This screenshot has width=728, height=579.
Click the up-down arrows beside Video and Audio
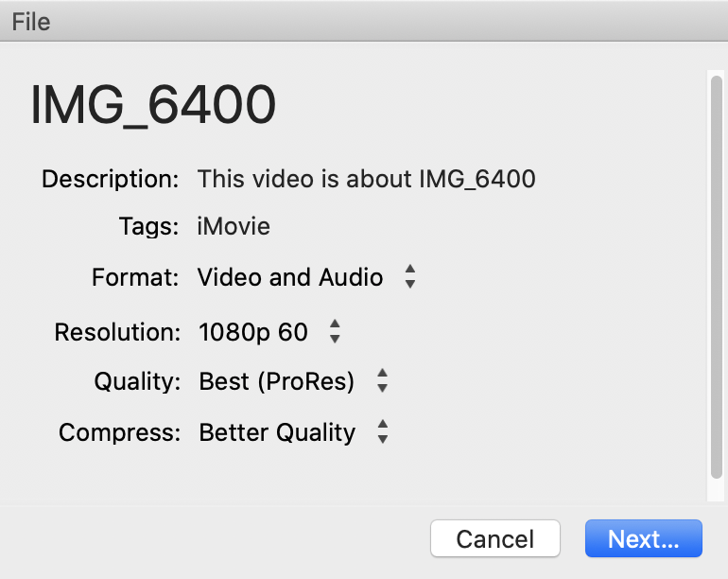(409, 277)
